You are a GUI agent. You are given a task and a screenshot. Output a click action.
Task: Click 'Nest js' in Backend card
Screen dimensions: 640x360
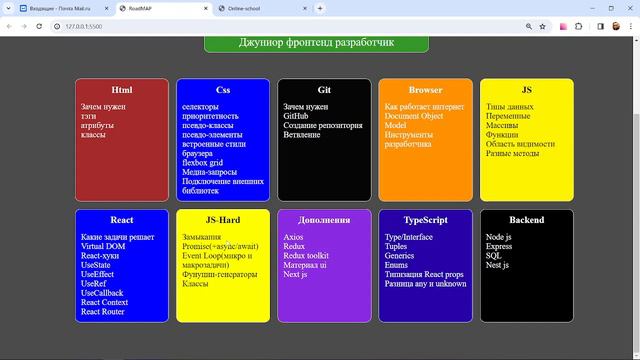coord(497,265)
